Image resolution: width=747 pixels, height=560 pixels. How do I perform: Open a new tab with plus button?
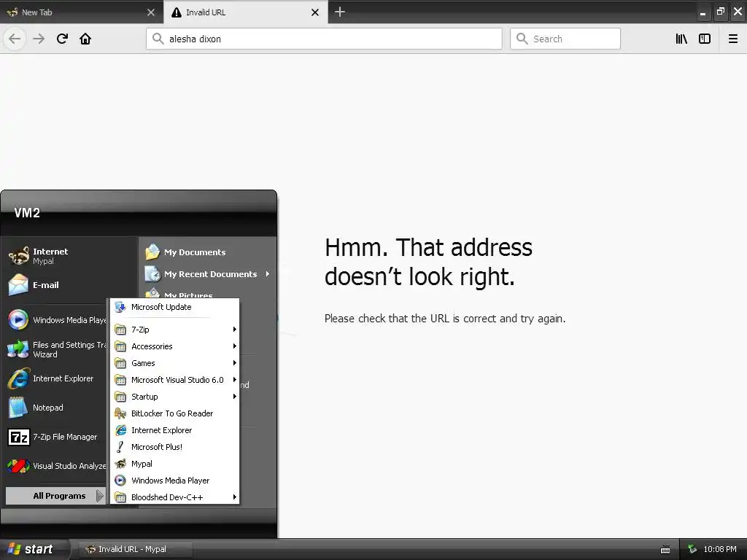click(x=340, y=12)
